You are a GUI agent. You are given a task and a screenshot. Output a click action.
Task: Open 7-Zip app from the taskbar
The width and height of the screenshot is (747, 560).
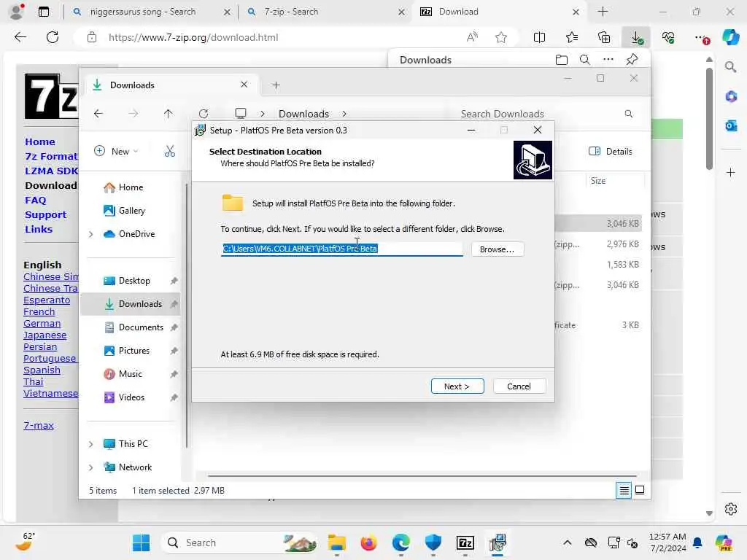click(465, 542)
